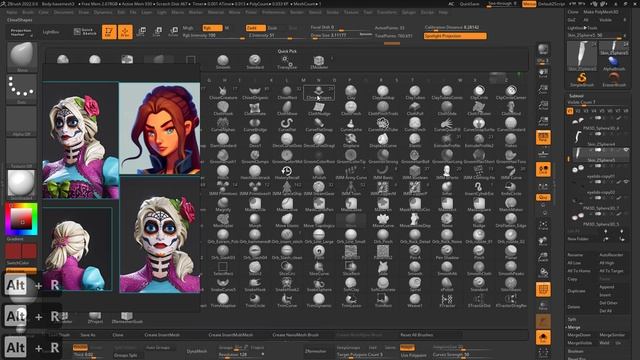
Task: Click the MergeDown button
Action: coord(579,335)
